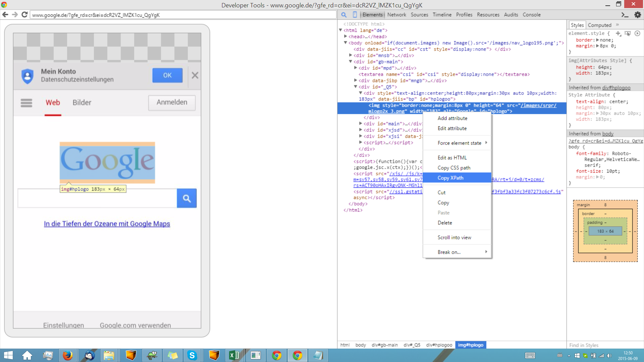The height and width of the screenshot is (362, 644).
Task: Expand div data-jibp id="mngb" node
Action: pyautogui.click(x=356, y=80)
